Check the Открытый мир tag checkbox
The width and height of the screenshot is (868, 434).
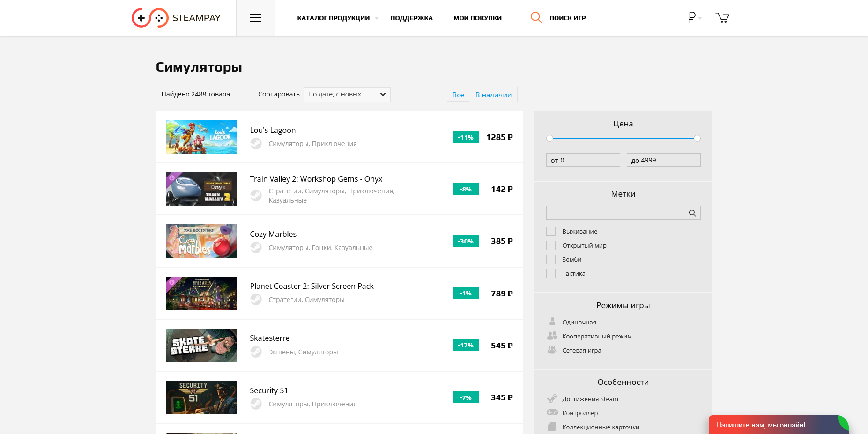[x=551, y=245]
